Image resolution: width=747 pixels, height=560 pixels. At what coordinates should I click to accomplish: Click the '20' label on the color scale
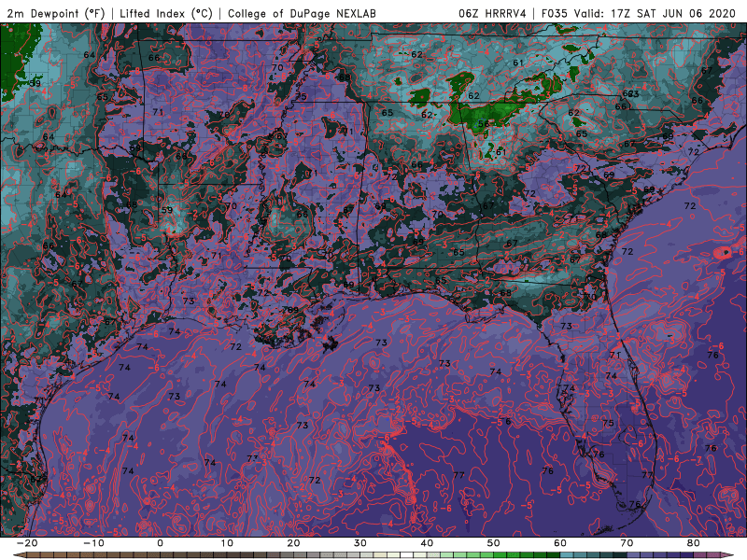pyautogui.click(x=293, y=543)
